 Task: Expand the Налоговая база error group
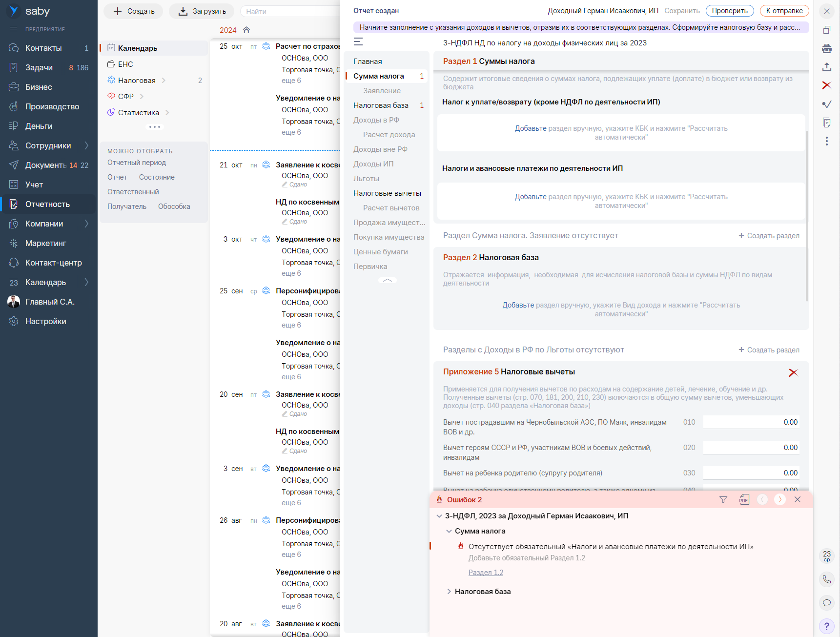pyautogui.click(x=449, y=592)
